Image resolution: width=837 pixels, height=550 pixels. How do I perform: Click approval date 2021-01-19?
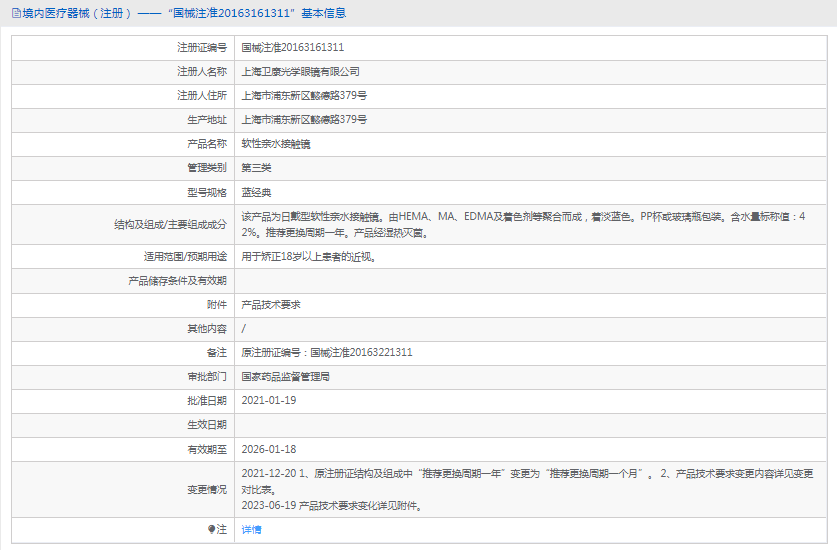click(269, 400)
